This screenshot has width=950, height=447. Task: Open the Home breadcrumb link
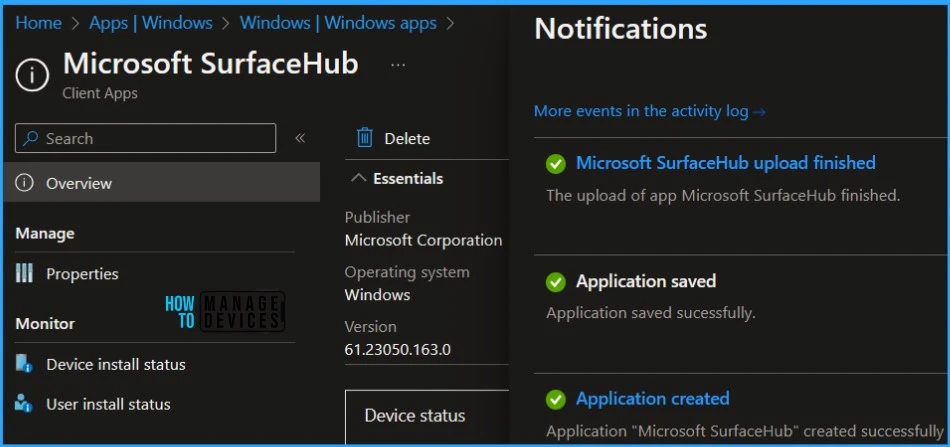pyautogui.click(x=38, y=23)
